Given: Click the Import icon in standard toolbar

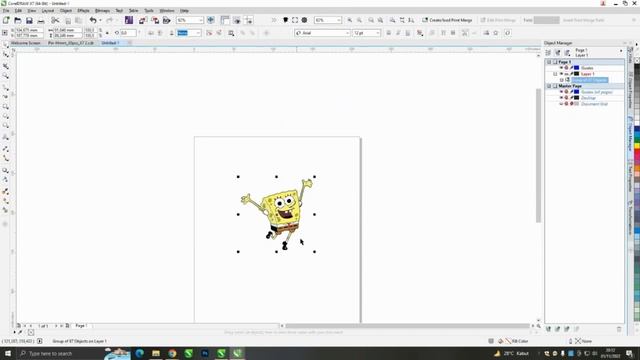Looking at the screenshot, I should click(x=142, y=20).
